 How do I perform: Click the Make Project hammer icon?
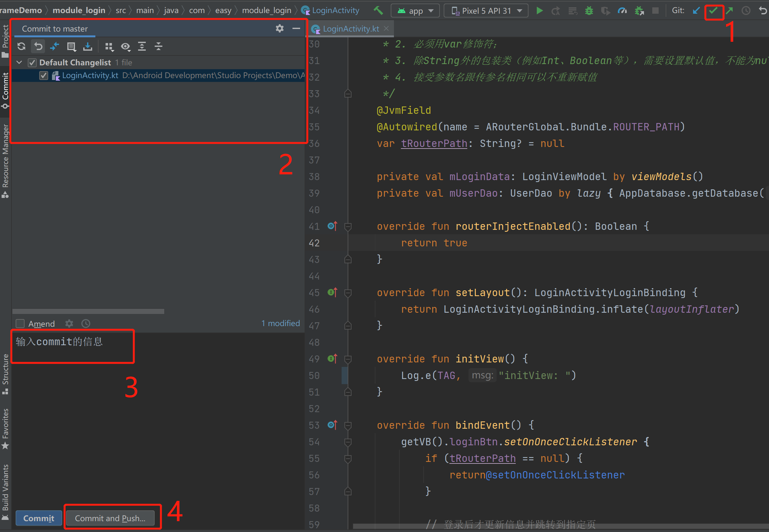click(378, 10)
